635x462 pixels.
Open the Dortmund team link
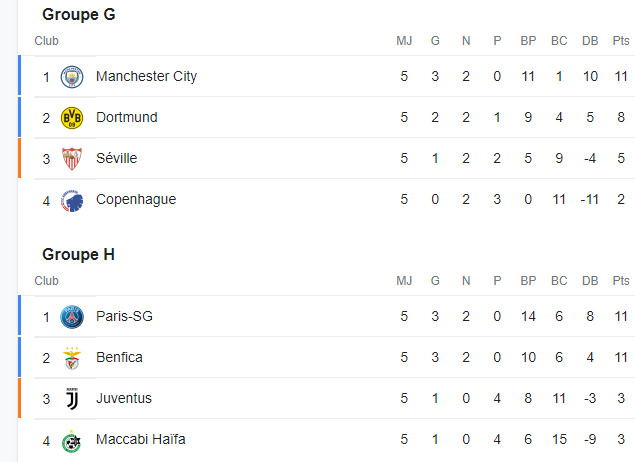point(127,117)
